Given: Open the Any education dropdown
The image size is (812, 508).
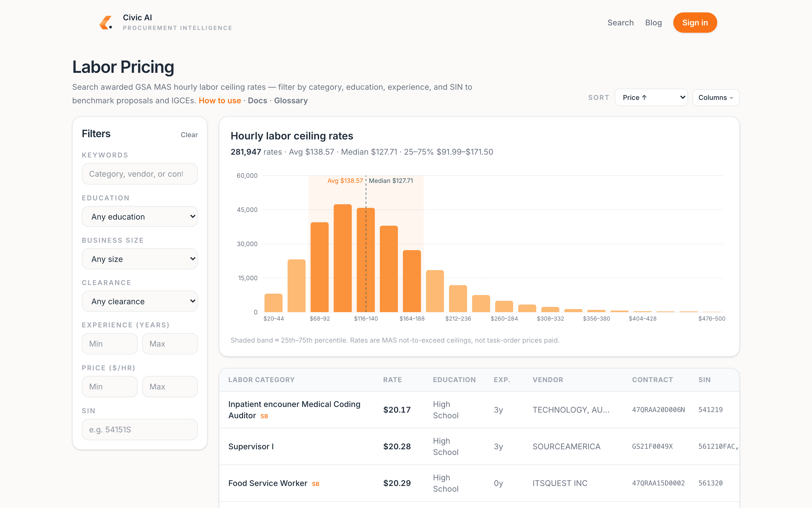Looking at the screenshot, I should 140,216.
